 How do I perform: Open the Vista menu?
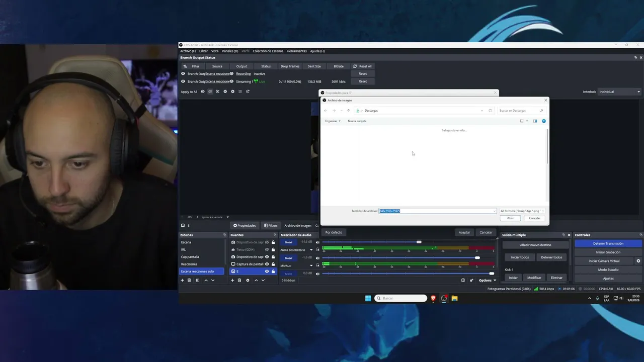[x=215, y=51]
